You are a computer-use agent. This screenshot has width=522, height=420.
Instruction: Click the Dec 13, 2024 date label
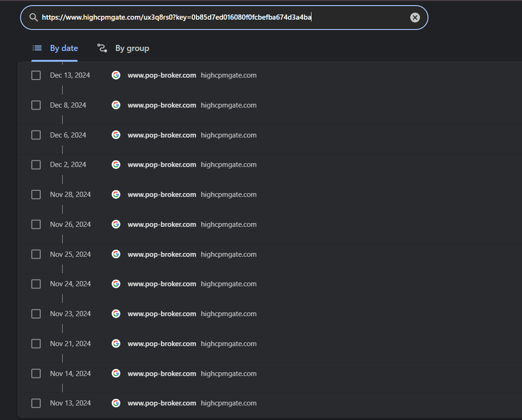(x=70, y=76)
